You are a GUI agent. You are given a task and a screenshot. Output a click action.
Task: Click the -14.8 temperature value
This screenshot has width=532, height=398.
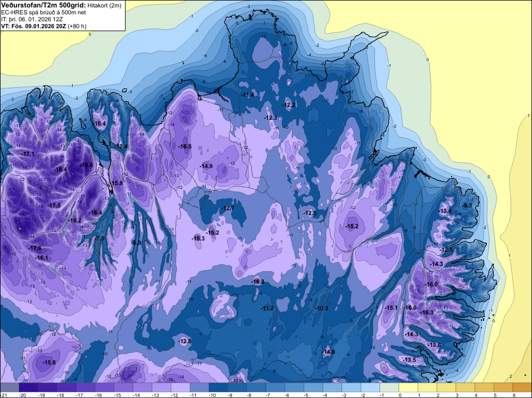(x=328, y=352)
